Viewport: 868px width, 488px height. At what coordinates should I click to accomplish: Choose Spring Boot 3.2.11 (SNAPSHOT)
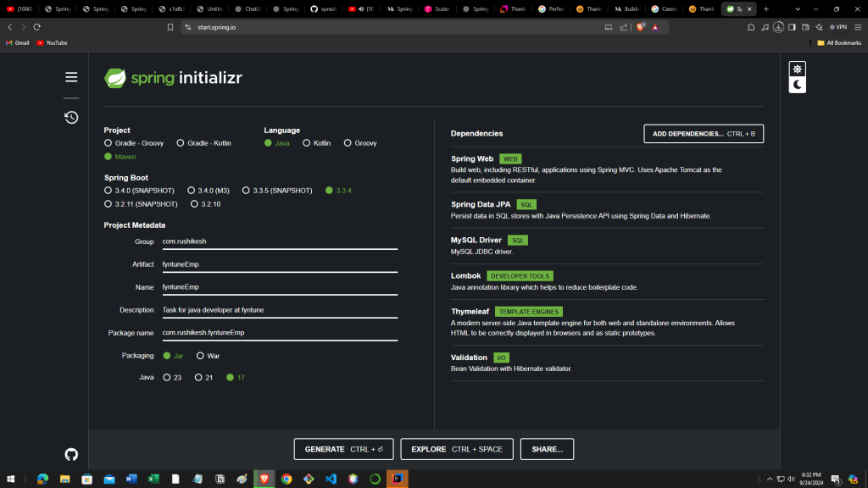pos(142,204)
